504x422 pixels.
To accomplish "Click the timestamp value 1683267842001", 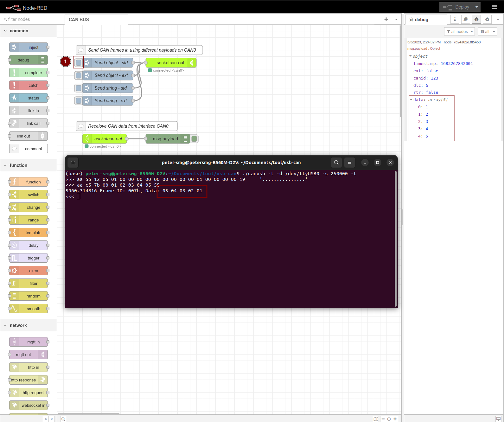I will click(x=457, y=64).
